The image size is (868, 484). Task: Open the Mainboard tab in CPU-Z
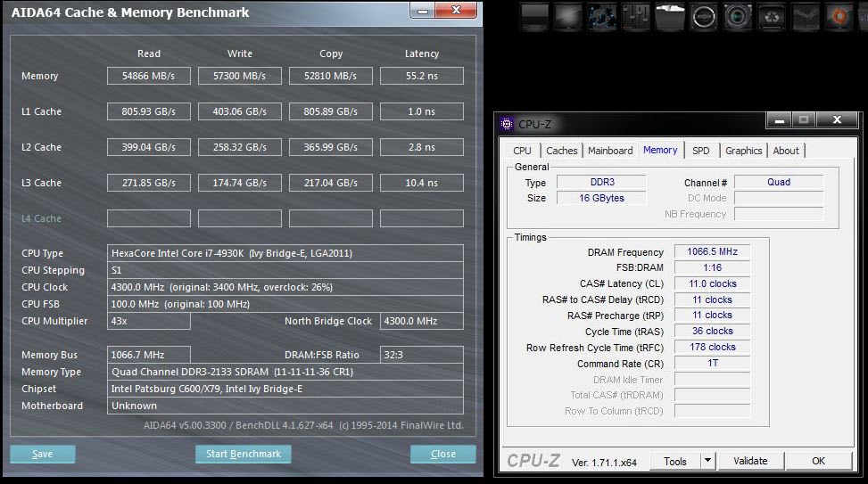coord(610,151)
